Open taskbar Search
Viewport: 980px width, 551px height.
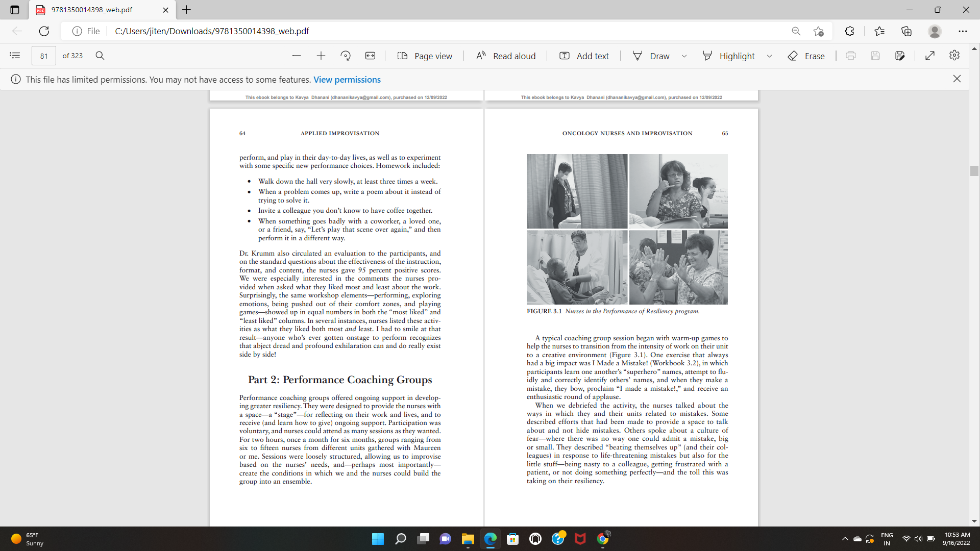[401, 539]
